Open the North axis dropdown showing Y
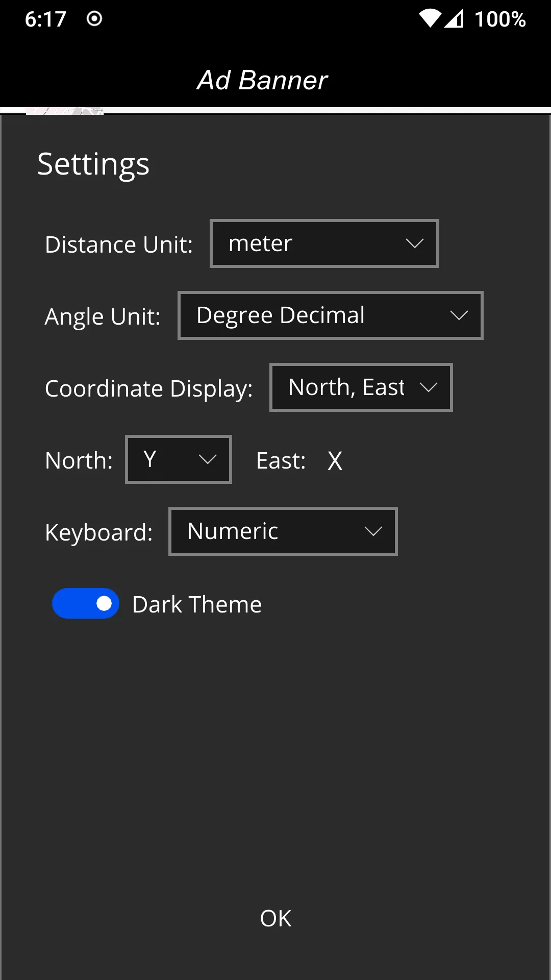Viewport: 551px width, 980px height. [179, 459]
